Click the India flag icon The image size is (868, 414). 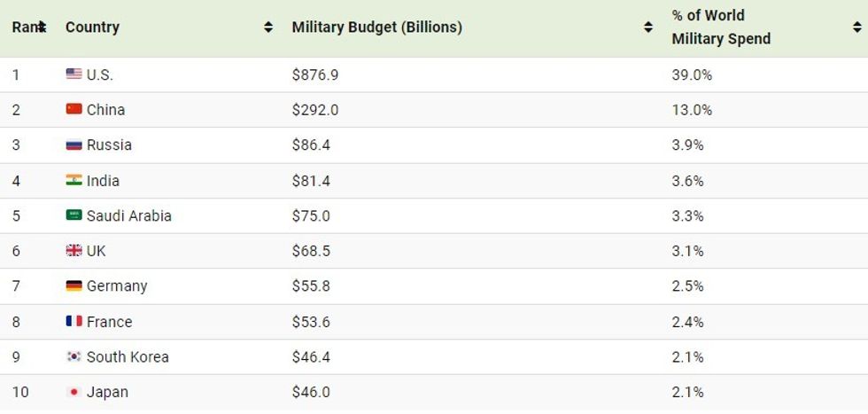pos(74,180)
